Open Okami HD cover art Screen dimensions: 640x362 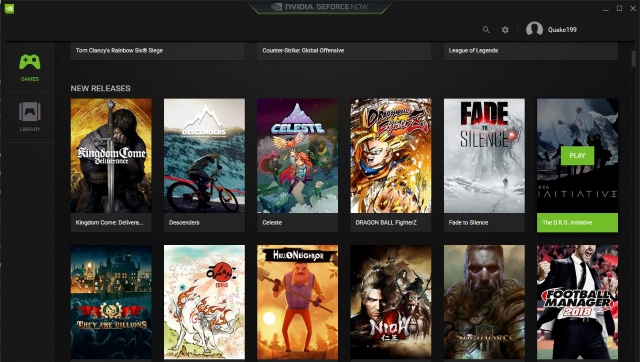pyautogui.click(x=204, y=302)
